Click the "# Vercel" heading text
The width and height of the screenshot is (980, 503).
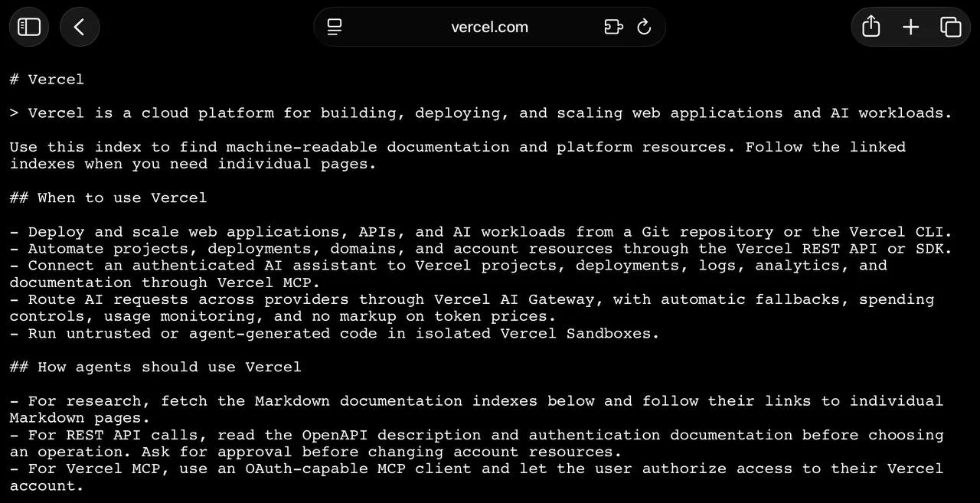[x=47, y=80]
